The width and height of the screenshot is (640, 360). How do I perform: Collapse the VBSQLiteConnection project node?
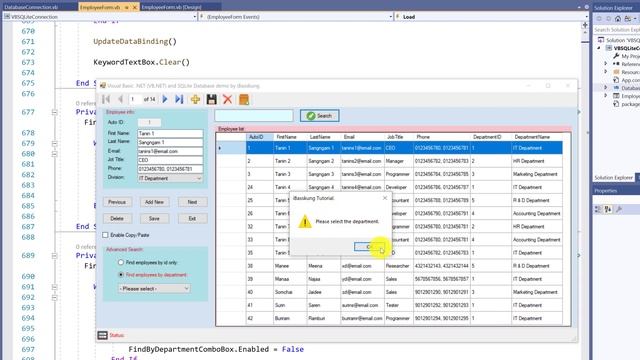point(599,48)
